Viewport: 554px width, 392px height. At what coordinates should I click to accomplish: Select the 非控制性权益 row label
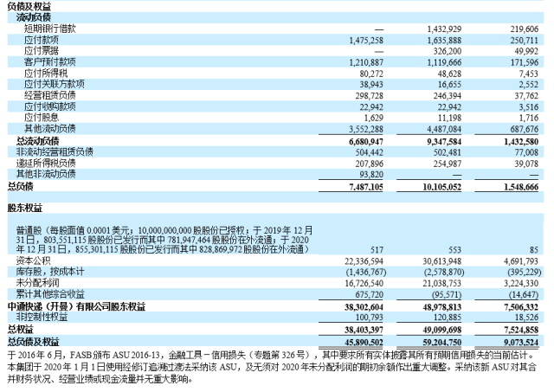pos(42,317)
